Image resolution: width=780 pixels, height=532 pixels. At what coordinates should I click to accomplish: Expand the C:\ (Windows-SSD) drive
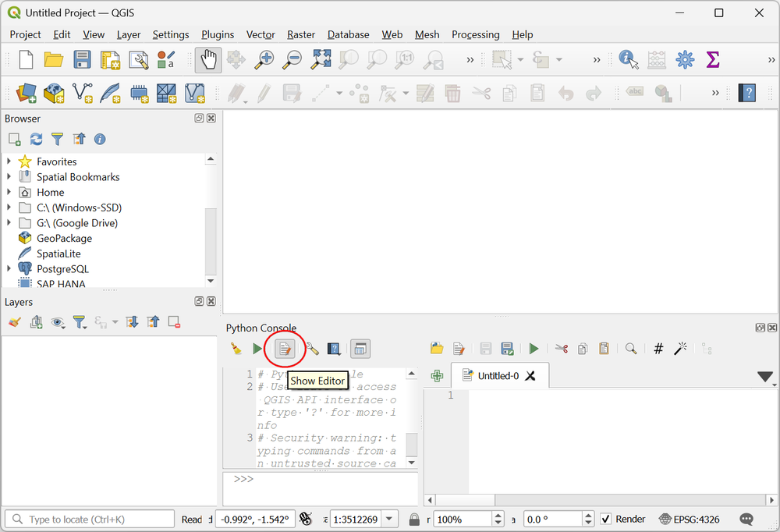pos(9,207)
